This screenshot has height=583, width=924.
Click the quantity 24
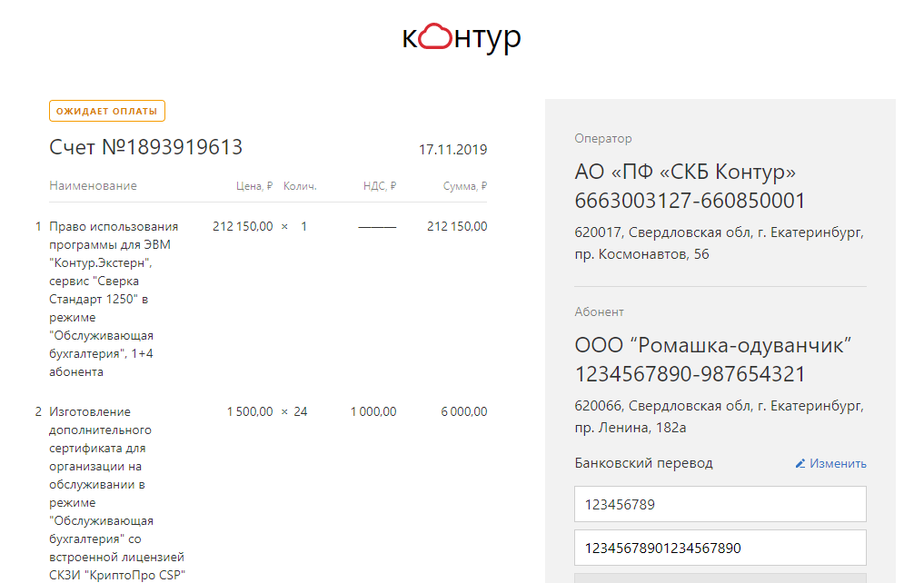click(x=301, y=411)
